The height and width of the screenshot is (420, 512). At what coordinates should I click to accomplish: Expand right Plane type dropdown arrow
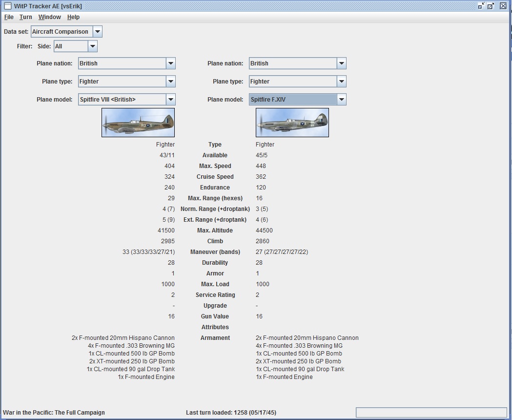pos(341,82)
